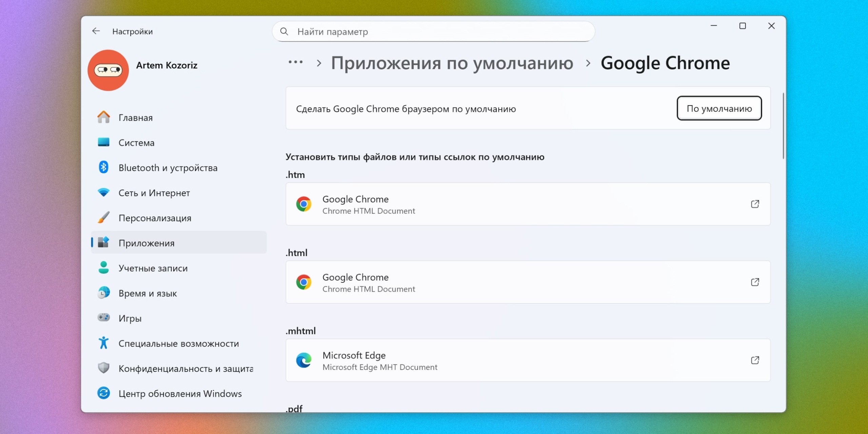Select the Bluetooth и устройства icon
868x434 pixels.
[x=103, y=167]
